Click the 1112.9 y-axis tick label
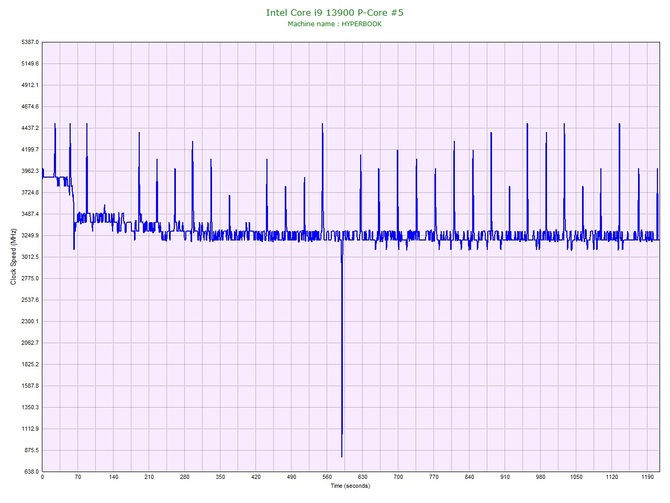Viewport: 670px width, 503px height. 24,429
